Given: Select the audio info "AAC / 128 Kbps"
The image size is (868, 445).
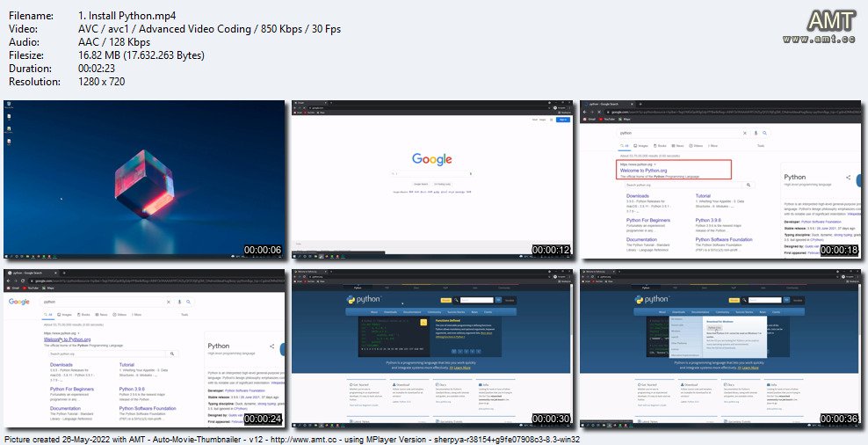Looking at the screenshot, I should point(114,42).
